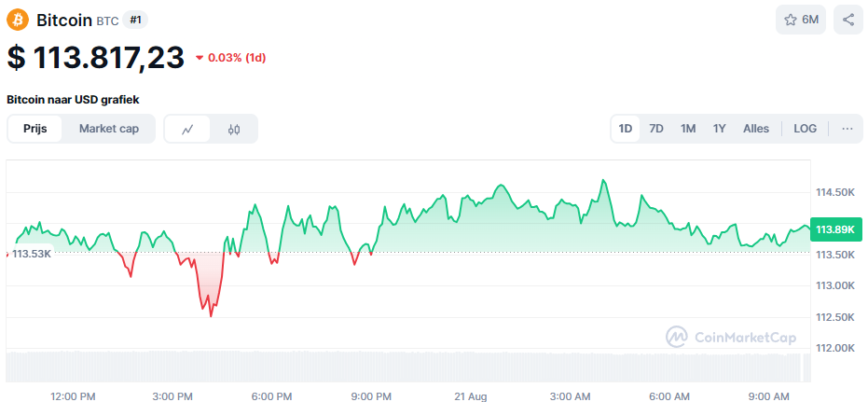Open the share icon button

[848, 20]
